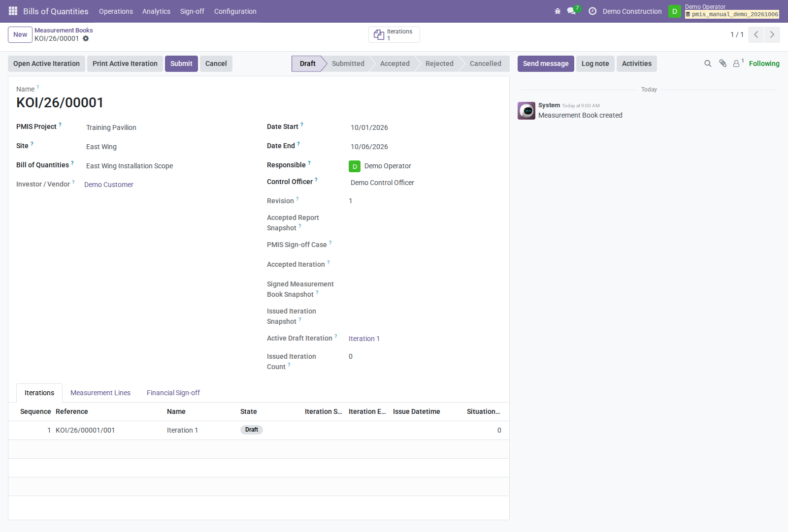Open iteration row KOI/26/00001/001
788x532 pixels.
pyautogui.click(x=259, y=430)
